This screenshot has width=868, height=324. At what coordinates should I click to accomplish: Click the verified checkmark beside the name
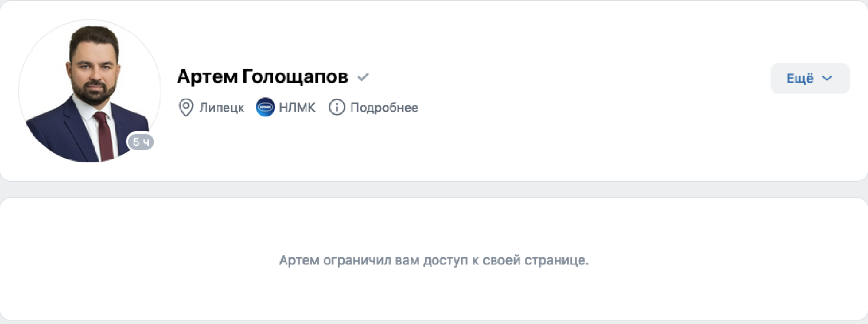coord(363,77)
